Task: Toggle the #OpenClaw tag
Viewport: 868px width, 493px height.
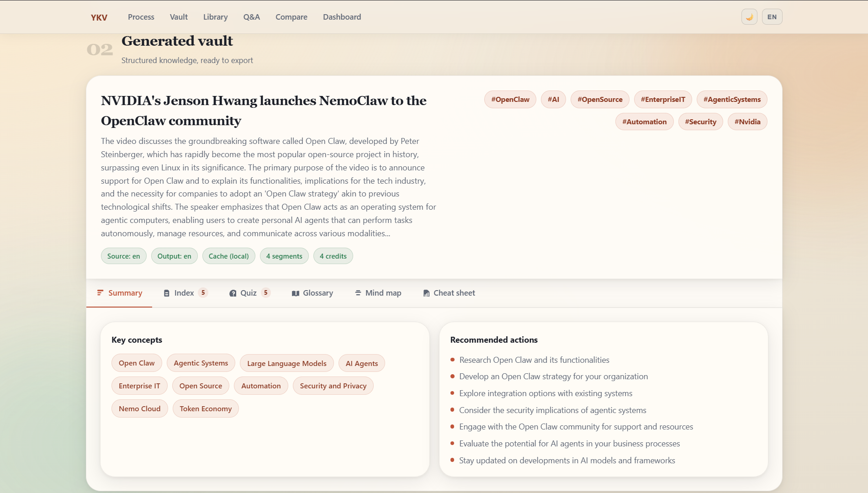Action: point(510,99)
